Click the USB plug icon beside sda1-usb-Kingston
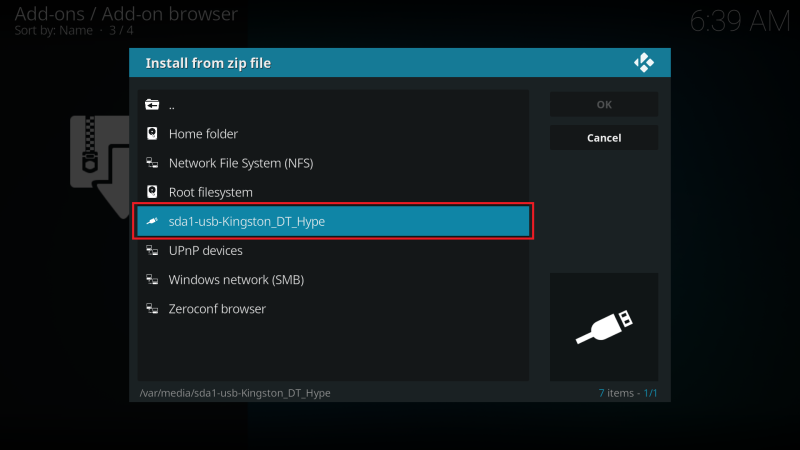 point(152,221)
